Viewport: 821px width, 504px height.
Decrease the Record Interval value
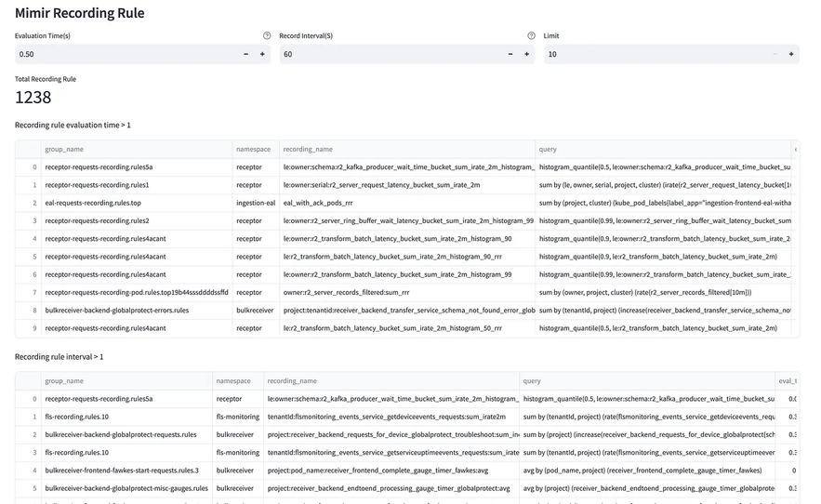510,55
